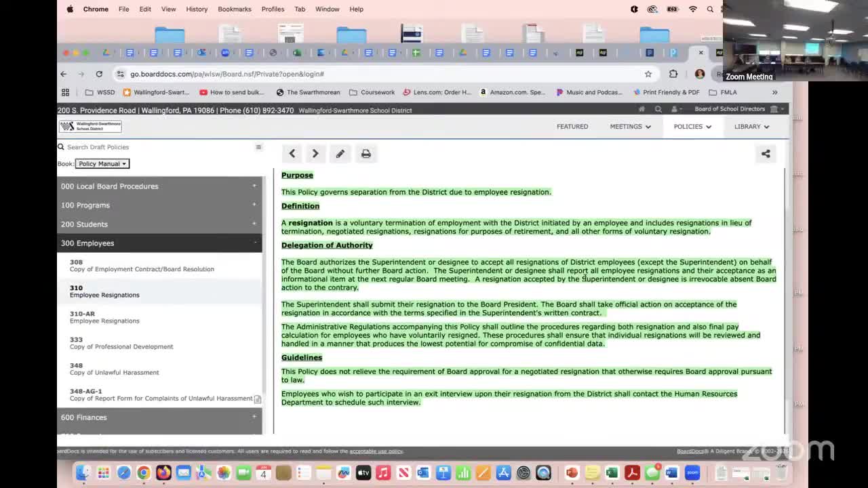
Task: Click the Chrome address bar URL
Action: pos(227,74)
